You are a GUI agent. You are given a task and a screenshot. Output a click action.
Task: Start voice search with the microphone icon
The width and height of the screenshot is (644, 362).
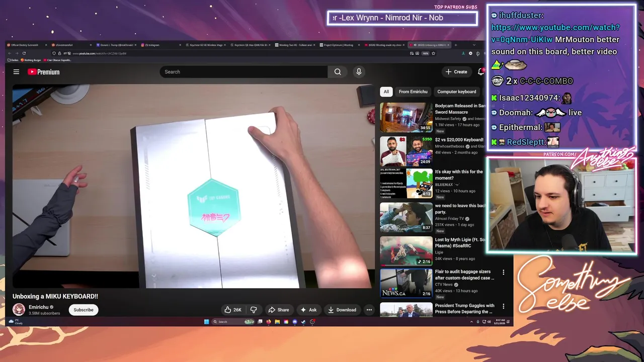coord(359,72)
